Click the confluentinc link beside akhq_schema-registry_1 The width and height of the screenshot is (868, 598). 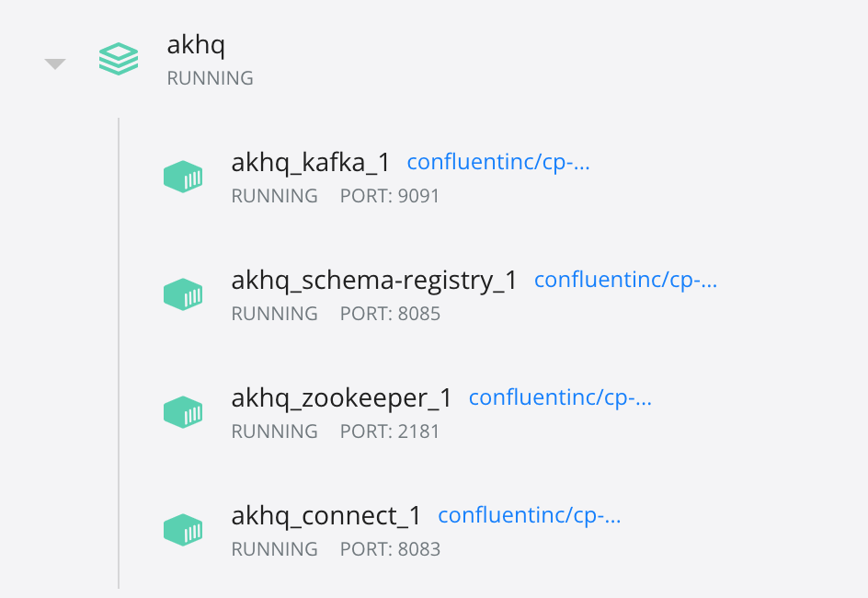(625, 280)
